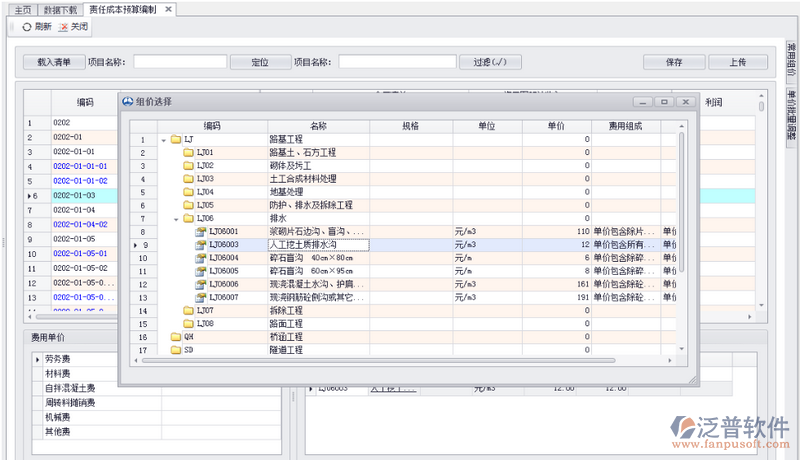Image resolution: width=800 pixels, height=460 pixels.
Task: Select the LJ06 folder icon
Action: (188, 218)
